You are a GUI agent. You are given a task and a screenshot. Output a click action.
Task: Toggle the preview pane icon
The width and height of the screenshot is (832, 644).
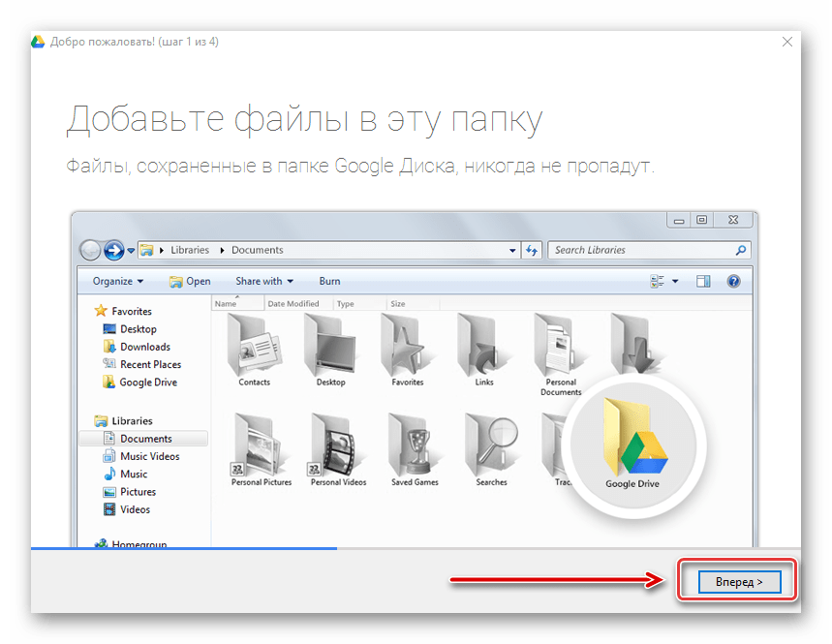pyautogui.click(x=703, y=281)
